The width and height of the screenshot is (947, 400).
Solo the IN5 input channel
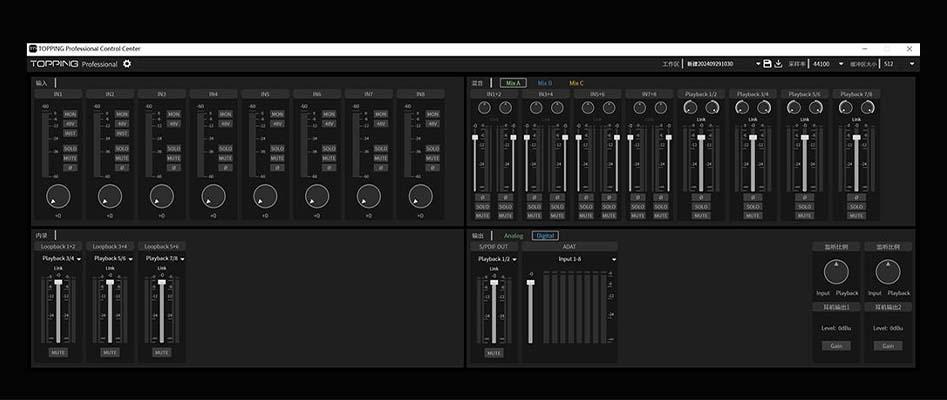(277, 149)
